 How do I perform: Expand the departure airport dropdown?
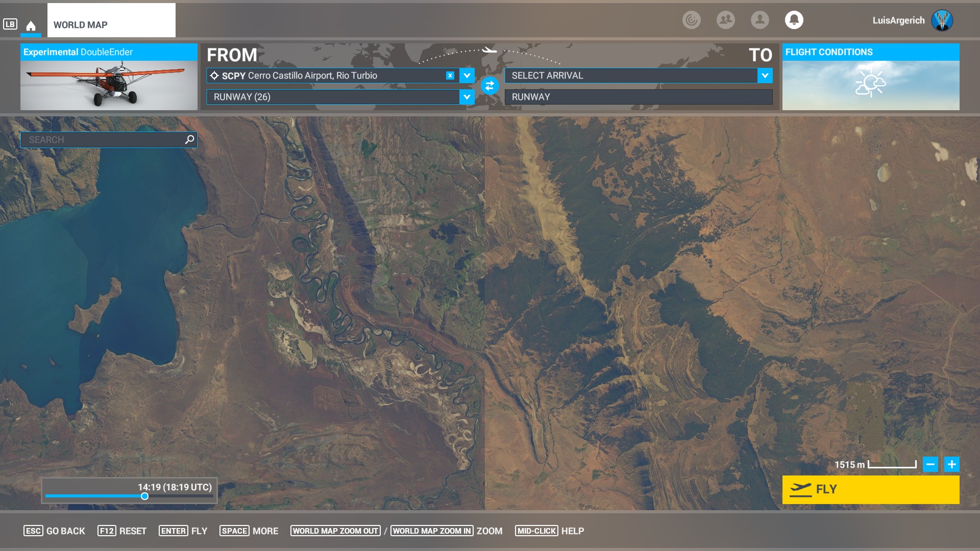(x=467, y=76)
